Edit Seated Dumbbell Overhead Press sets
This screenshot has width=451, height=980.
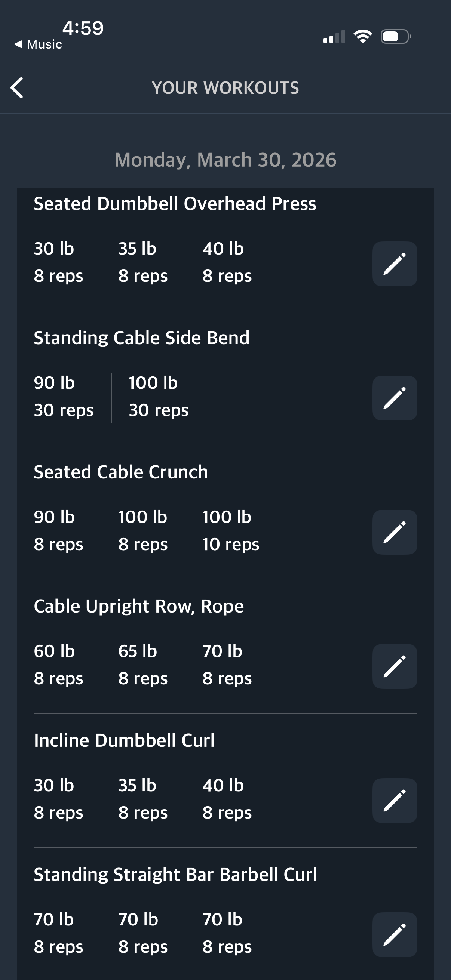tap(394, 264)
